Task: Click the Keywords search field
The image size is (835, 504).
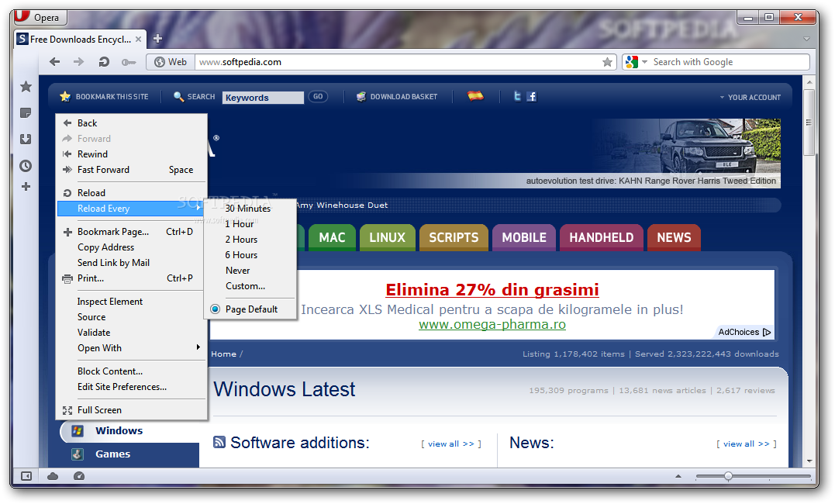Action: [263, 98]
